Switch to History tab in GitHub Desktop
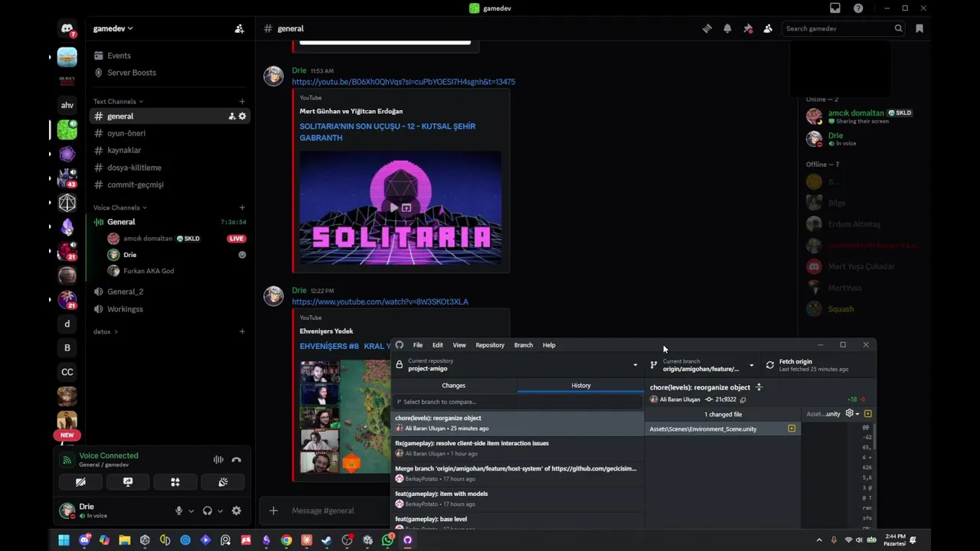Screen dimensions: 980x551 point(581,386)
